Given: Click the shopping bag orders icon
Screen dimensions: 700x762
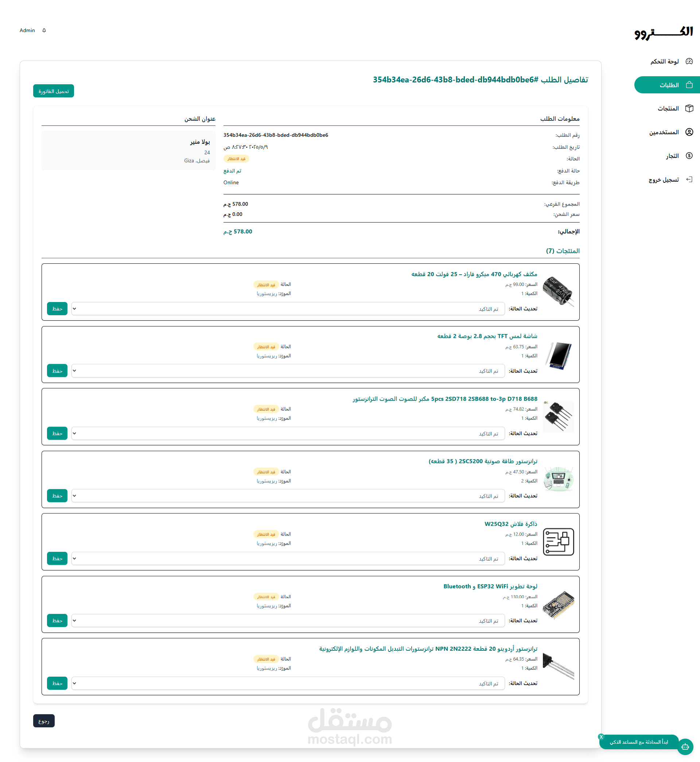Looking at the screenshot, I should pos(689,85).
